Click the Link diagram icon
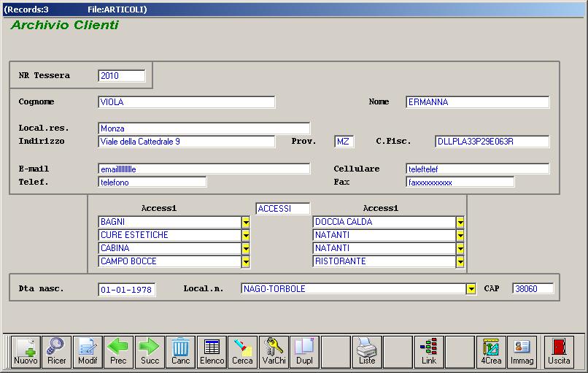Viewport: 588px width, 373px height. click(x=429, y=352)
